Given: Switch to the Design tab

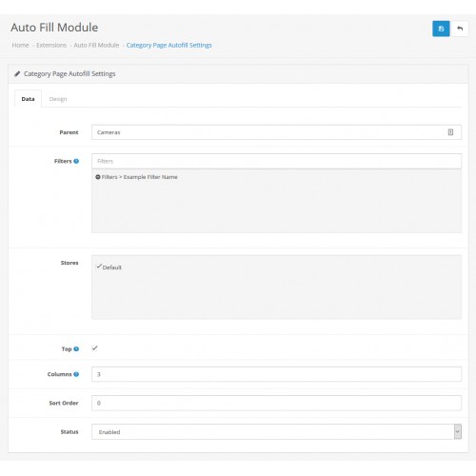Looking at the screenshot, I should pyautogui.click(x=58, y=99).
